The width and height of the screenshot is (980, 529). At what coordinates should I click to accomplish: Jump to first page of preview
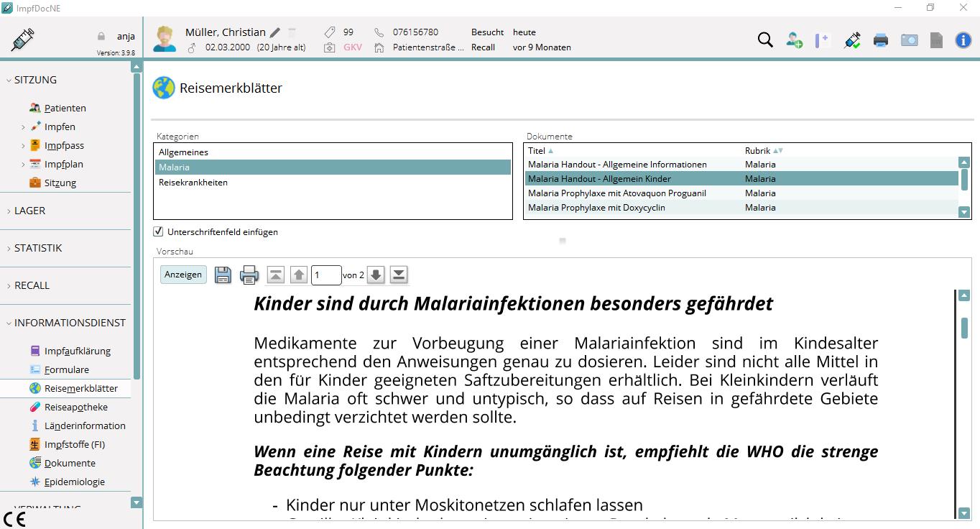276,275
